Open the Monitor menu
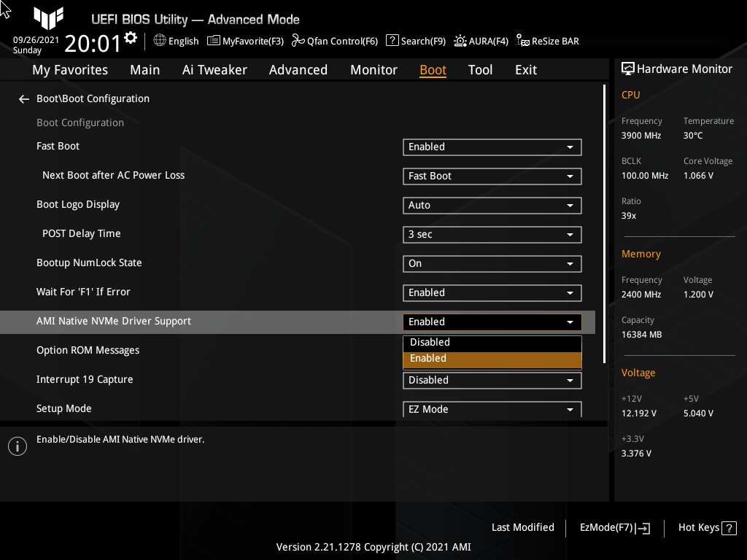Image resolution: width=747 pixels, height=560 pixels. (x=373, y=69)
